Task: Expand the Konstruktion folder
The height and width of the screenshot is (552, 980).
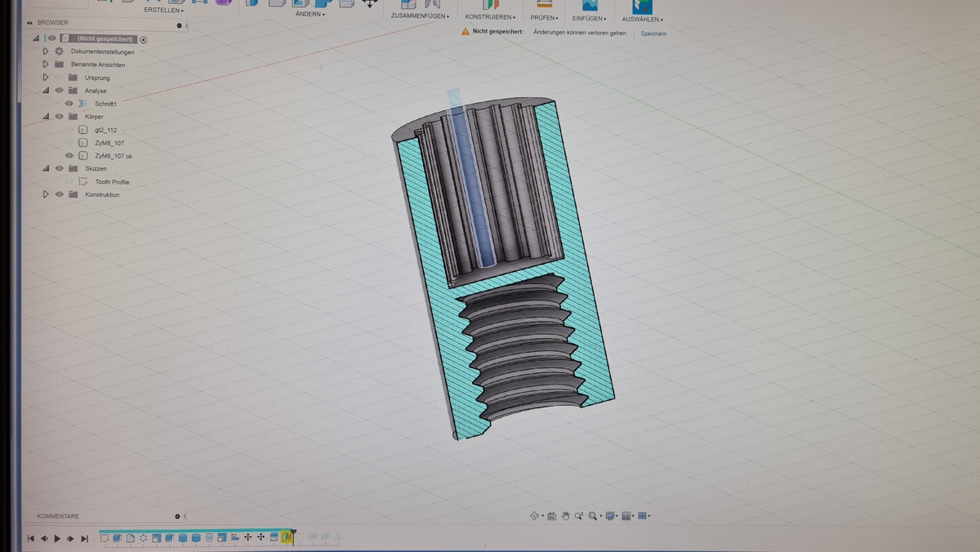Action: (x=46, y=194)
